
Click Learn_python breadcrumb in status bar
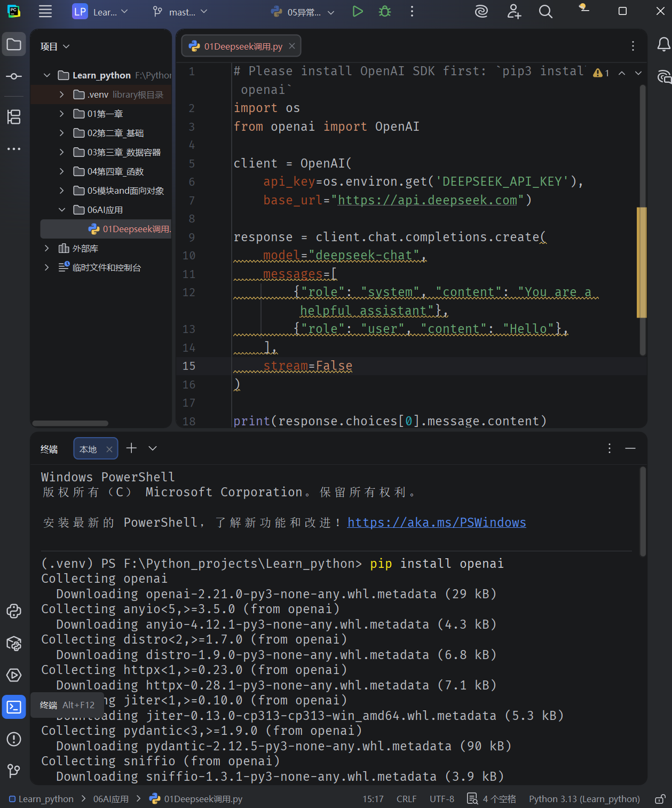pos(42,799)
